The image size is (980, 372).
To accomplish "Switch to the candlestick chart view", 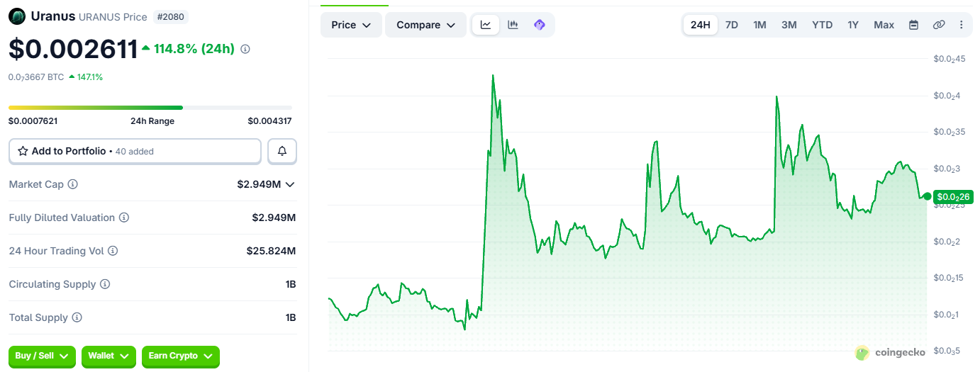I will pyautogui.click(x=513, y=25).
